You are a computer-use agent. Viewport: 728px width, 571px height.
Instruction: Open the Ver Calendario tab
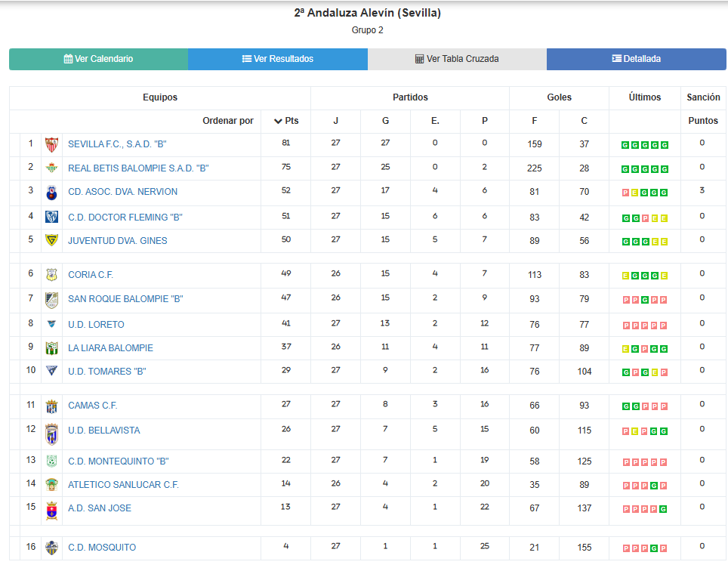click(x=98, y=59)
